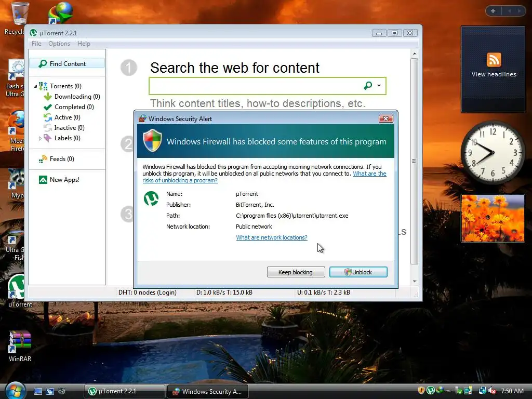Image resolution: width=532 pixels, height=399 pixels.
Task: Select Active (0) in sidebar
Action: (x=67, y=117)
